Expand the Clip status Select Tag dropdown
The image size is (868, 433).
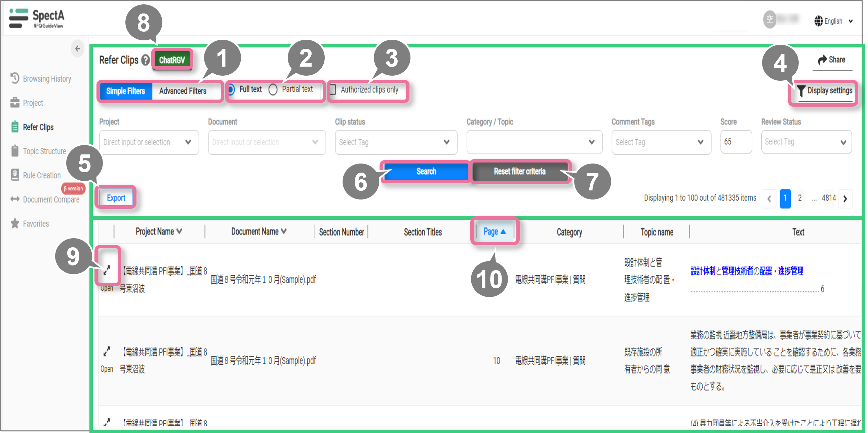click(395, 142)
